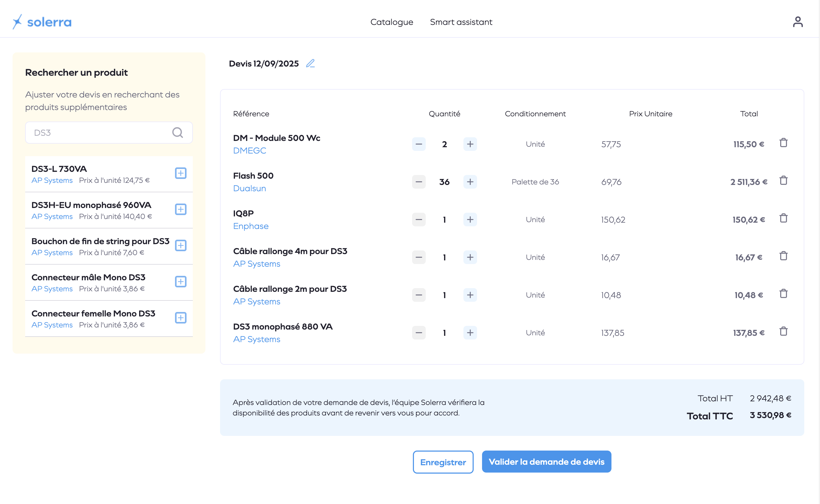Add DS3-L 730VA to the quote
Screen dimensions: 820x504
tap(180, 173)
